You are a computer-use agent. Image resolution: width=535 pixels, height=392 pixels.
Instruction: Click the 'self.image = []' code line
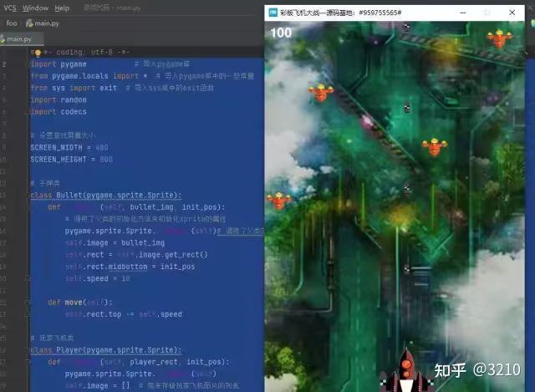point(98,386)
